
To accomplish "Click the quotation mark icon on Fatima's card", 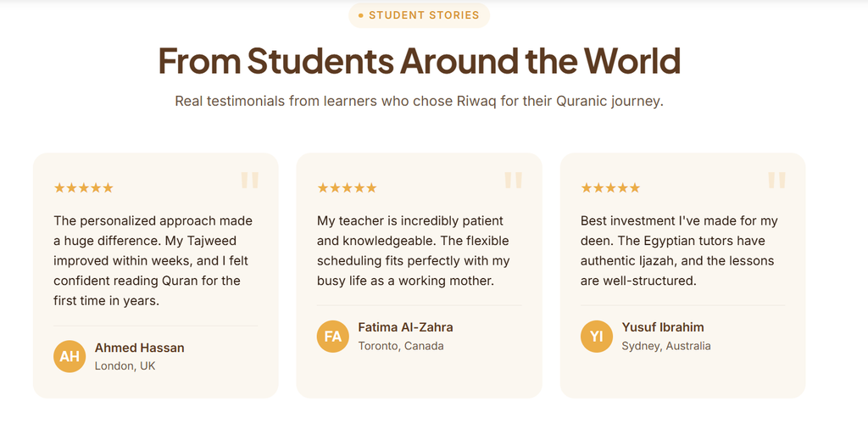I will [513, 181].
